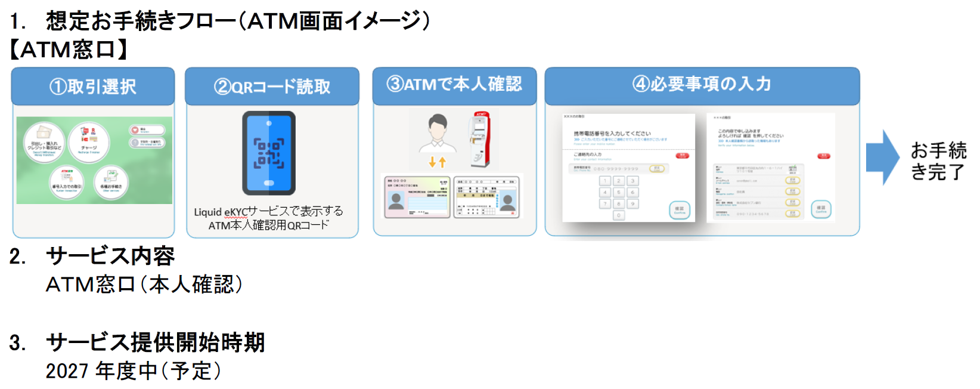This screenshot has height=389, width=980.
Task: Click the サービス内容 heading
Action: click(x=110, y=256)
